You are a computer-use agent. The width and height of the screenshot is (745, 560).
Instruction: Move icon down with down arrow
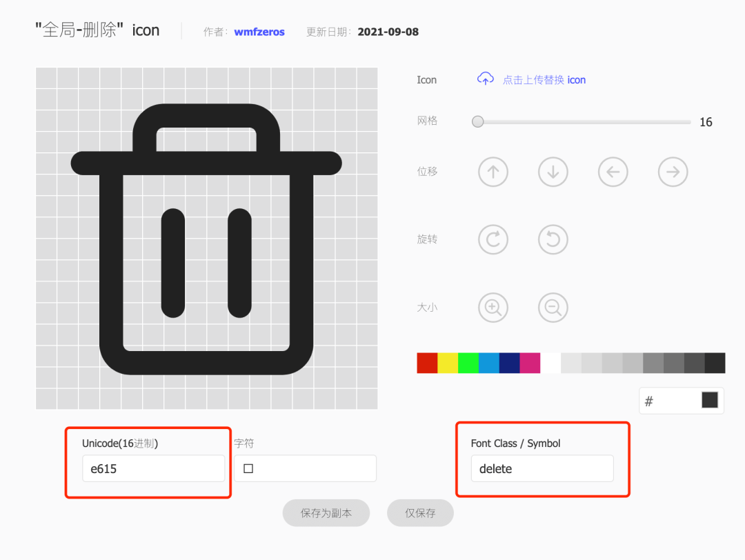click(553, 172)
